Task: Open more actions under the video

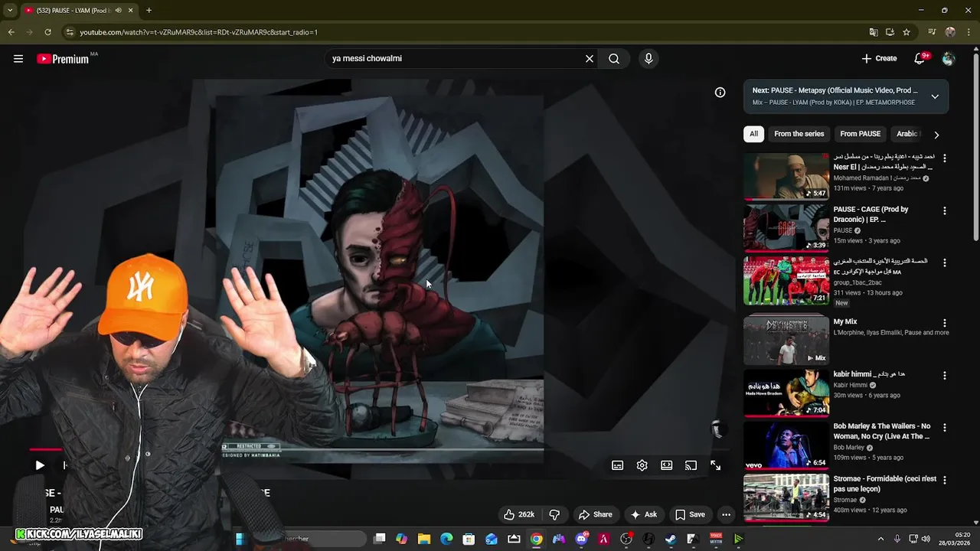Action: pyautogui.click(x=727, y=514)
